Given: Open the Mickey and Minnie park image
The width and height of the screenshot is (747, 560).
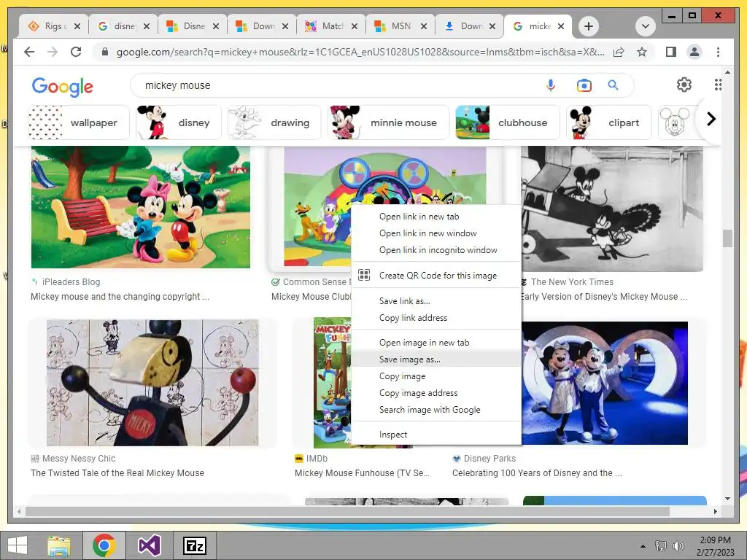Looking at the screenshot, I should click(141, 207).
